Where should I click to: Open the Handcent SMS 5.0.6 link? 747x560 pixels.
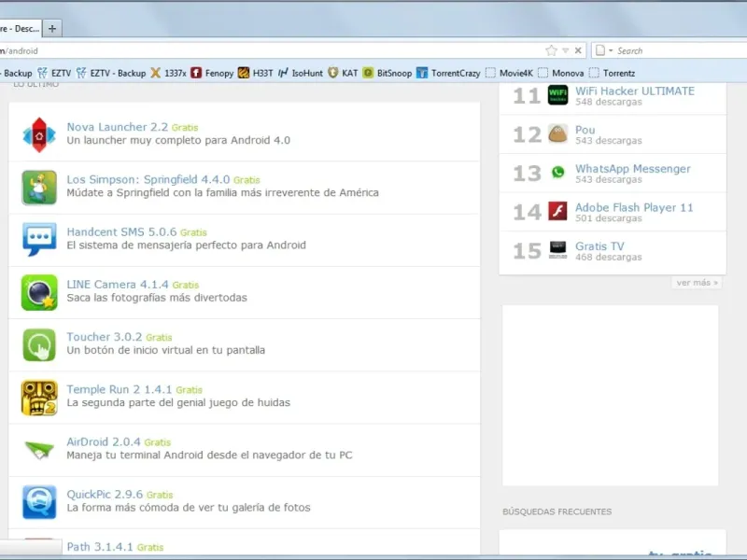coord(121,231)
